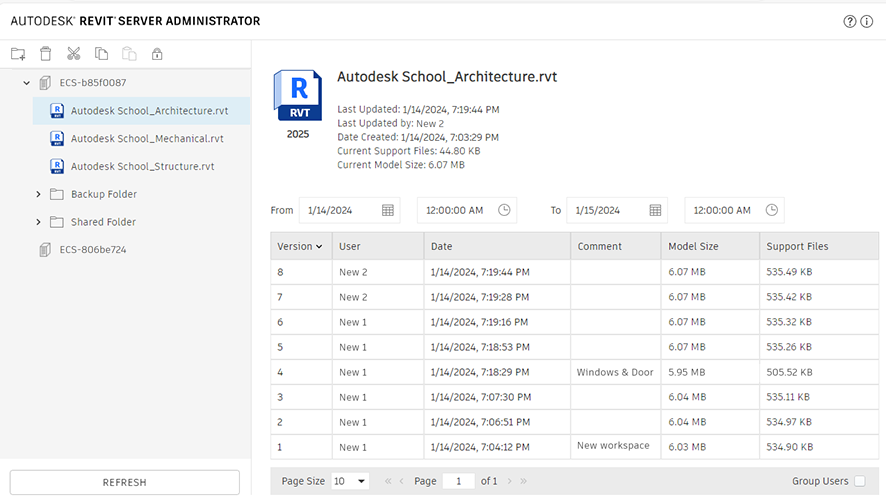Screen dimensions: 886x501
Task: Collapse the ECS-b85f0087 server node
Action: 27,83
